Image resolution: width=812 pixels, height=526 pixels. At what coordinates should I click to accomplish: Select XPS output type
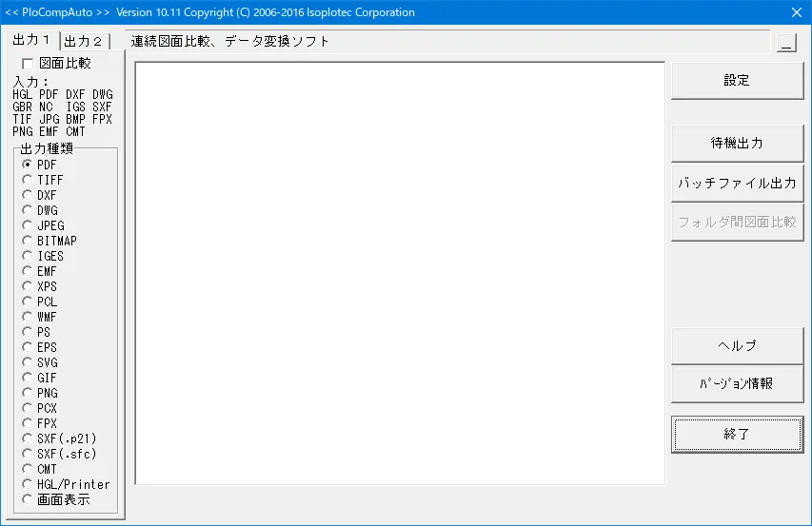tap(39, 286)
